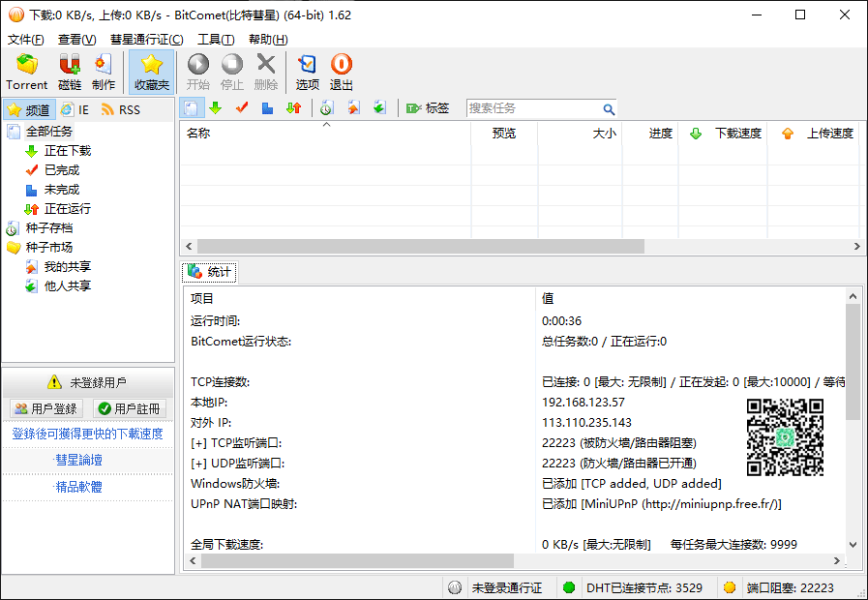Viewport: 868px width, 600px height.
Task: Open the 工具(T) menu
Action: (215, 40)
